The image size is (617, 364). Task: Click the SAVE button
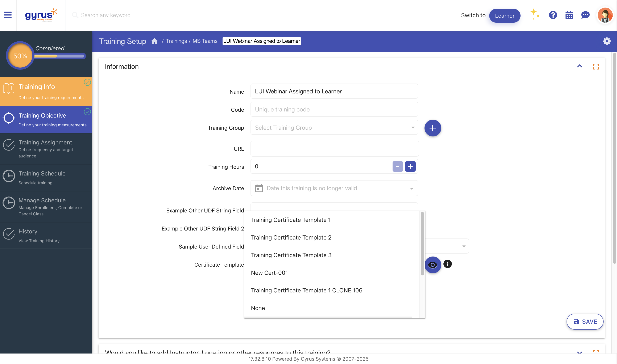585,322
